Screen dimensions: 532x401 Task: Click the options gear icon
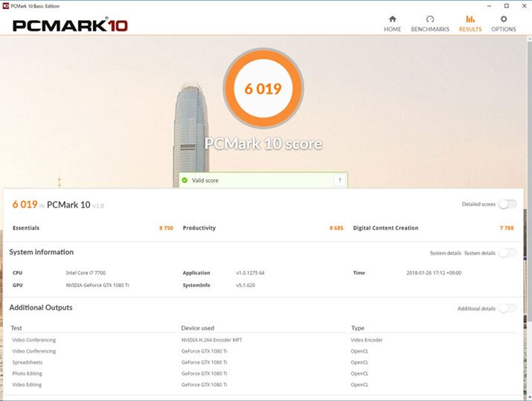pyautogui.click(x=504, y=19)
